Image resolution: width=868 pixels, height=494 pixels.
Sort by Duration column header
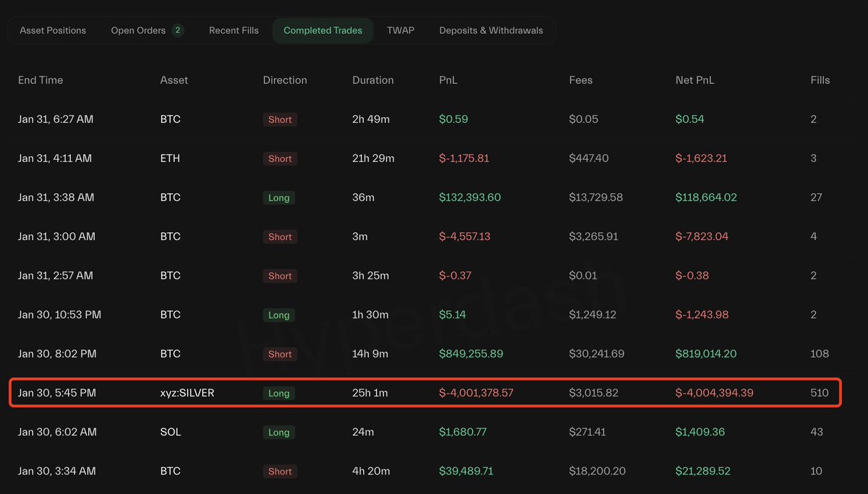[373, 80]
